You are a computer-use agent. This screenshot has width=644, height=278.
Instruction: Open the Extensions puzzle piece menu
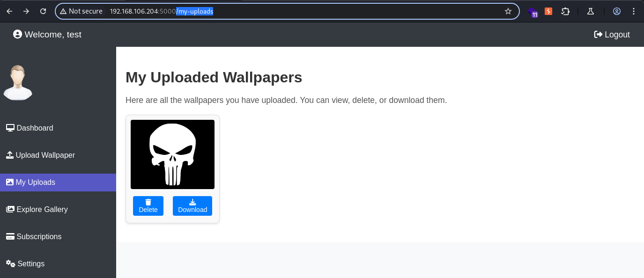(565, 11)
